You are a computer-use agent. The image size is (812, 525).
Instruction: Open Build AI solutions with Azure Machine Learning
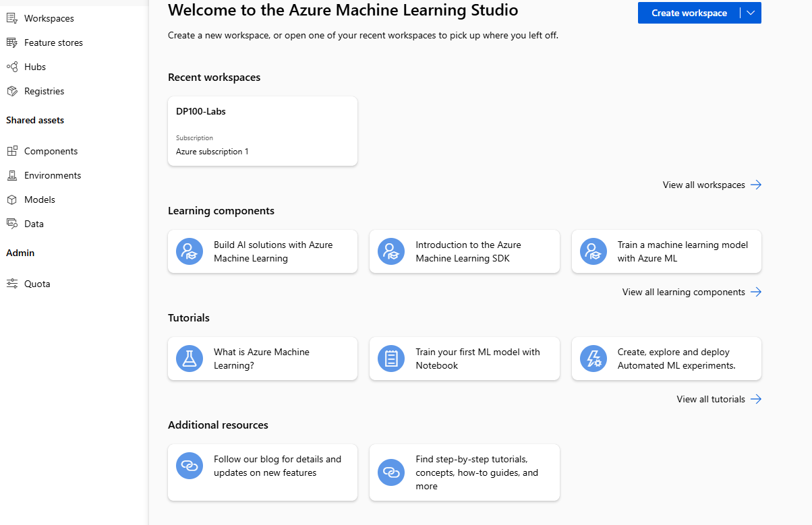point(262,251)
